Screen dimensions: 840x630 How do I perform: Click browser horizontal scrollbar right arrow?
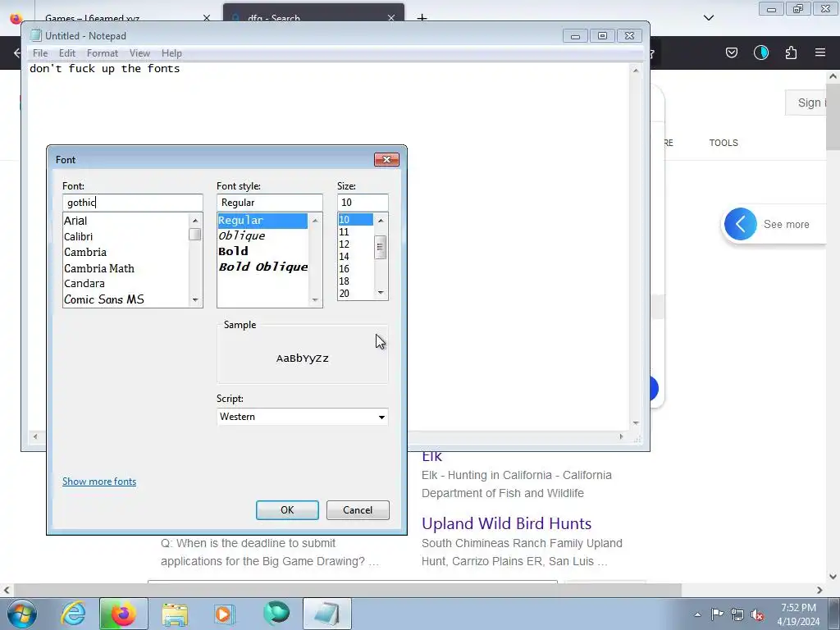click(x=819, y=590)
